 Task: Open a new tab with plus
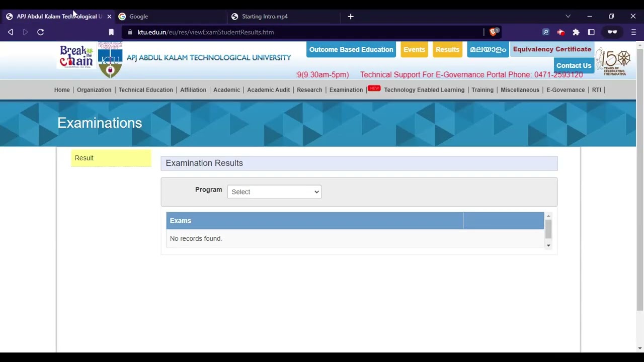pyautogui.click(x=351, y=17)
